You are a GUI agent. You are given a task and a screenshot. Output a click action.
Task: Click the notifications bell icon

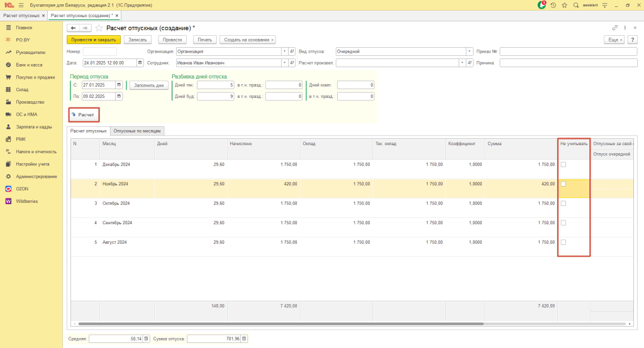(542, 5)
